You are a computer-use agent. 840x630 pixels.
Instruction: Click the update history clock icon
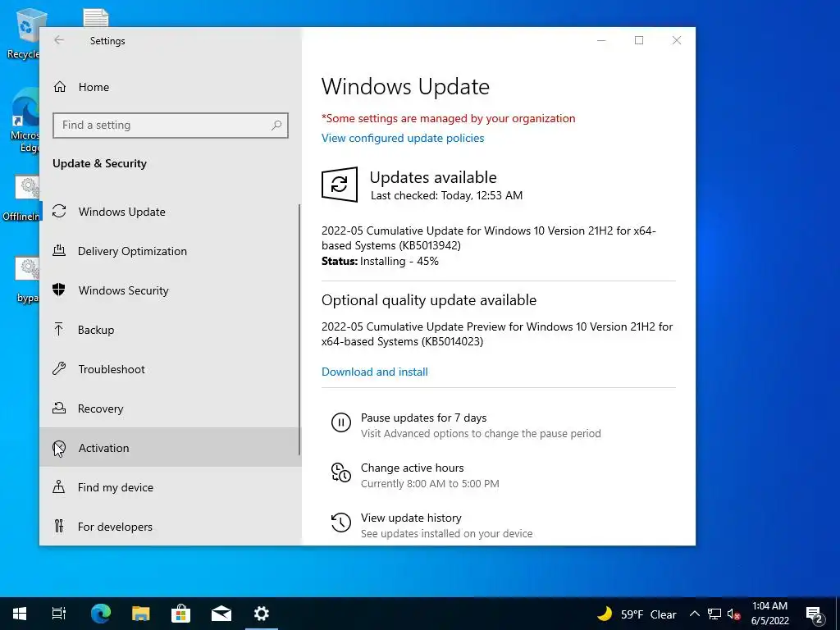(340, 523)
